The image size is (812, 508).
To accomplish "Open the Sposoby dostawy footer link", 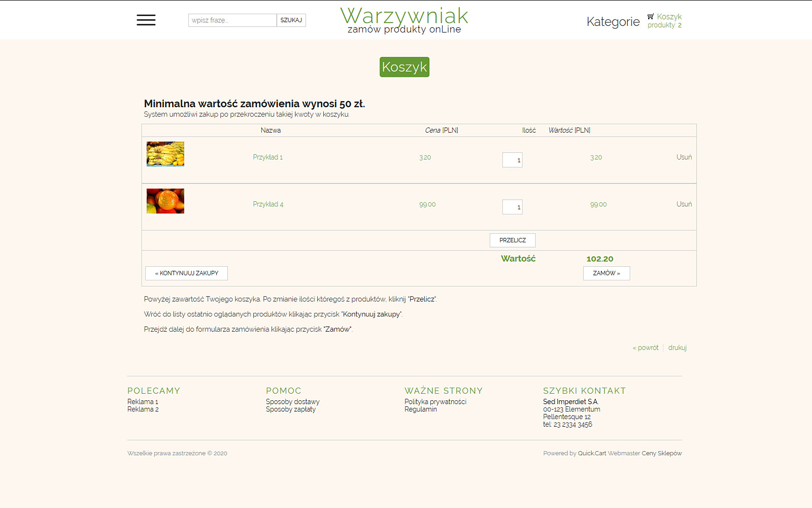I will [292, 402].
